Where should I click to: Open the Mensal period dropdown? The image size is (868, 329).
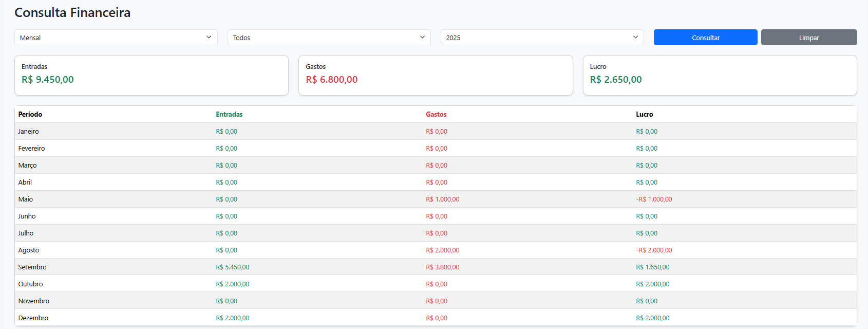[116, 38]
